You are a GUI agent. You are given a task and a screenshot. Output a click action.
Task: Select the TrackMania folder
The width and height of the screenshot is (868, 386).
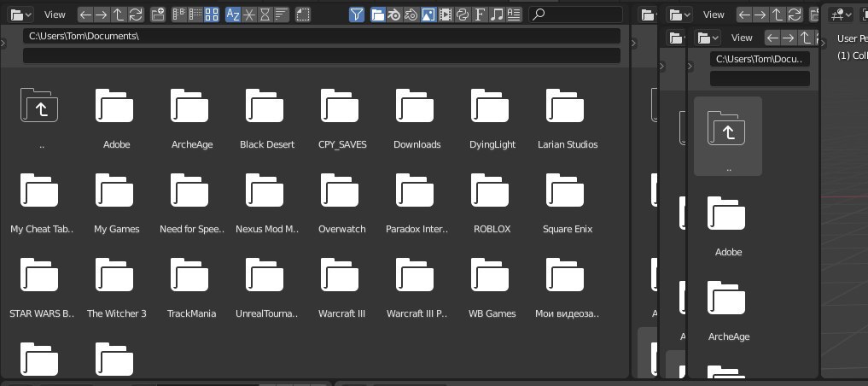pos(190,287)
